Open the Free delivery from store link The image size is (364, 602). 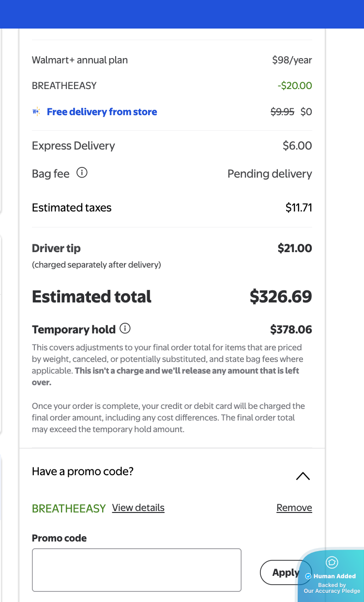point(102,112)
